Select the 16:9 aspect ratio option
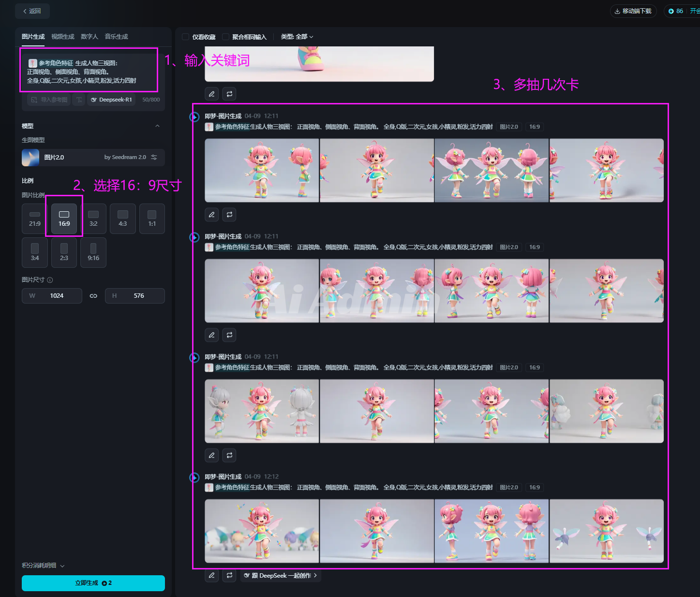Viewport: 700px width, 597px height. click(x=64, y=218)
